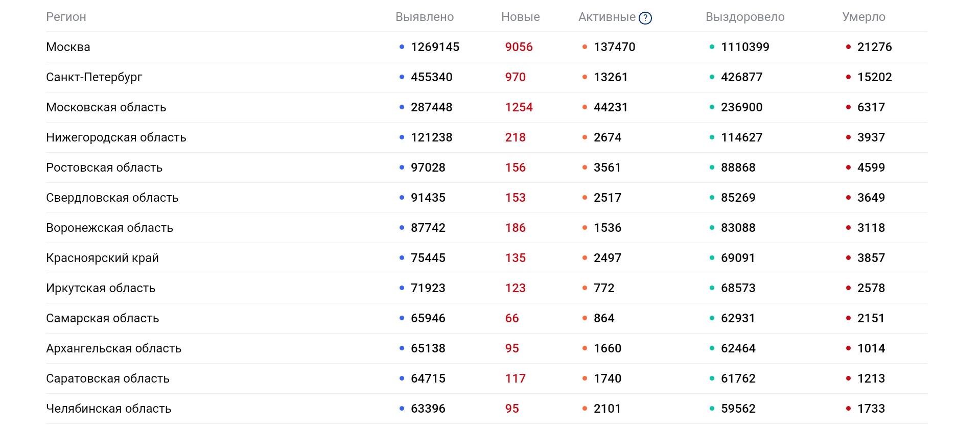Click new cases value 9056 for Москва
This screenshot has height=427, width=980.
click(x=519, y=47)
